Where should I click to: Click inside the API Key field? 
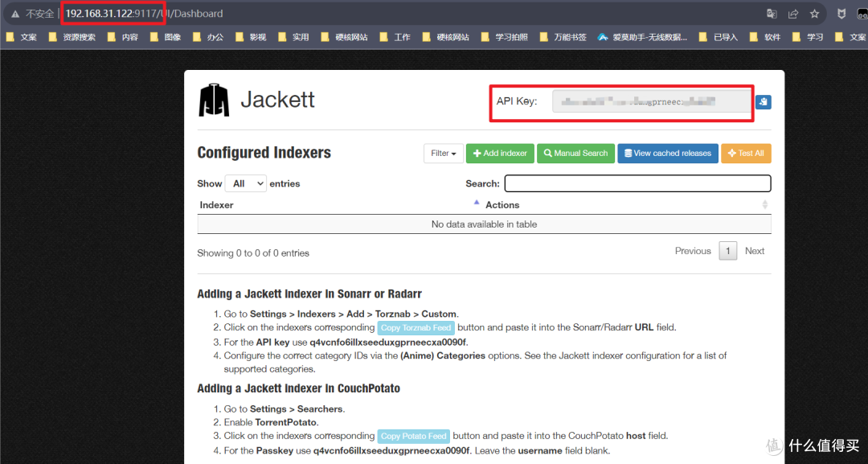point(652,102)
